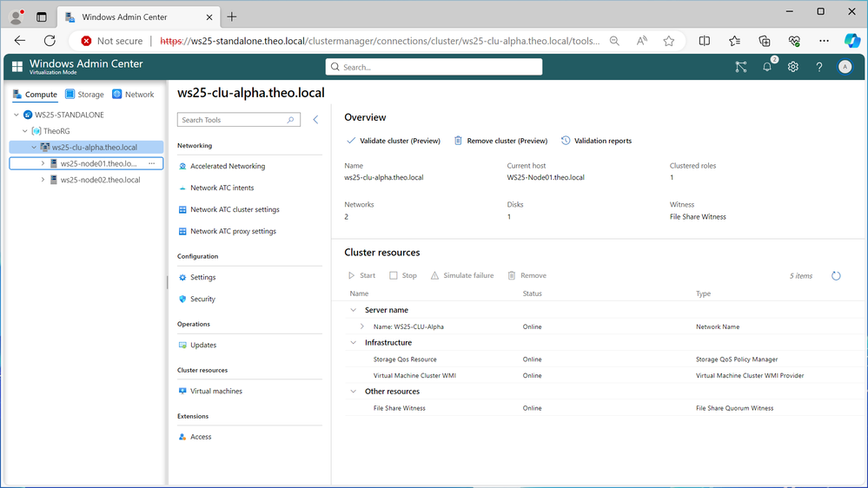Collapse the tools pane with the left chevron

click(x=315, y=120)
